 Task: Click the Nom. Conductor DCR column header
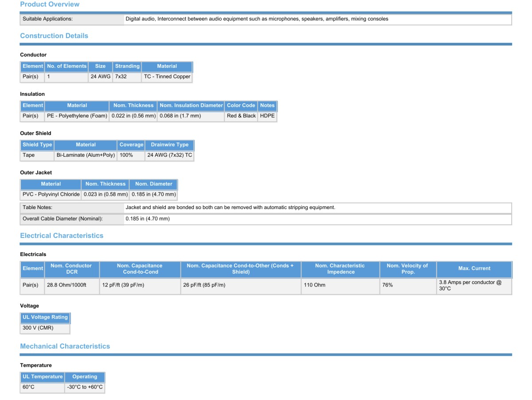71,269
